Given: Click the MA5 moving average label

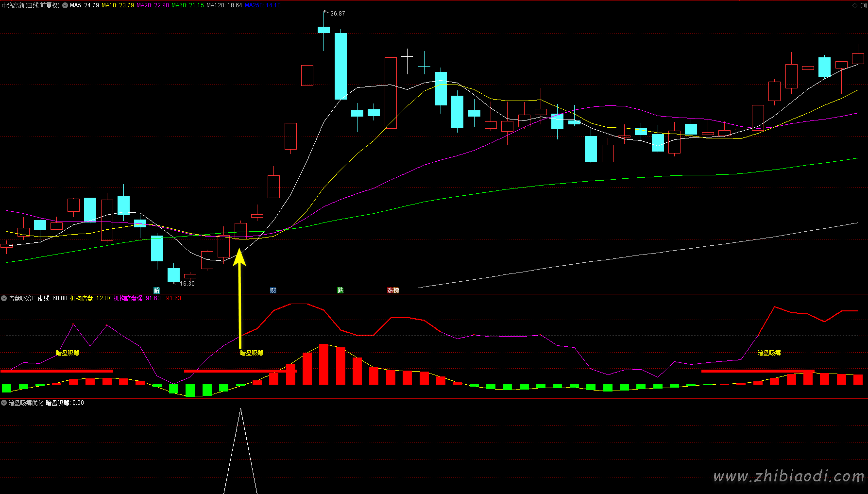Looking at the screenshot, I should pyautogui.click(x=85, y=5).
